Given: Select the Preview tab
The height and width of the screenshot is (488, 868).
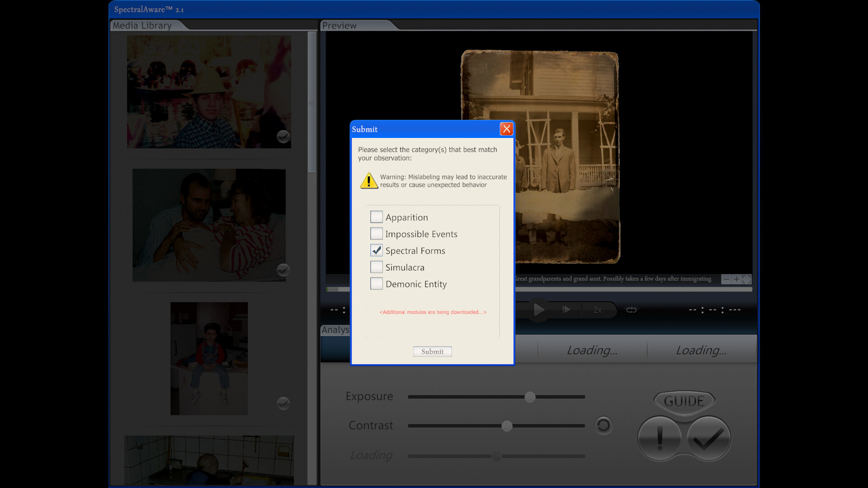Looking at the screenshot, I should tap(340, 26).
